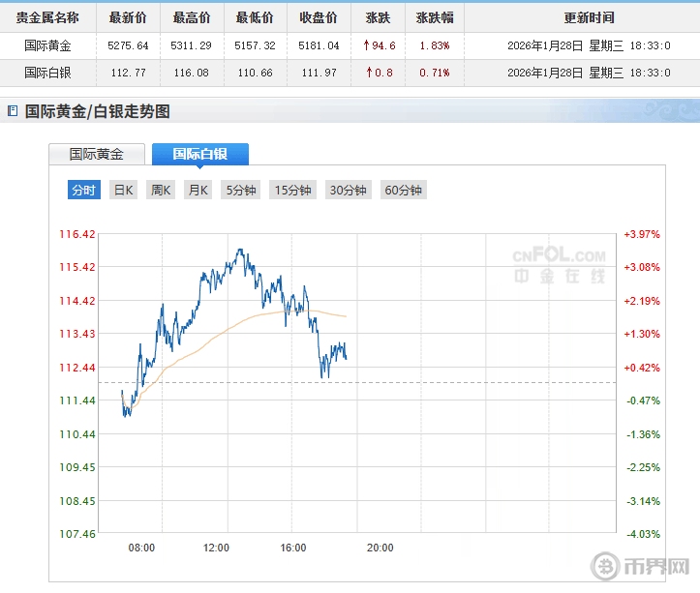The width and height of the screenshot is (700, 593).
Task: Click the 币界网 coin logo icon
Action: (608, 566)
